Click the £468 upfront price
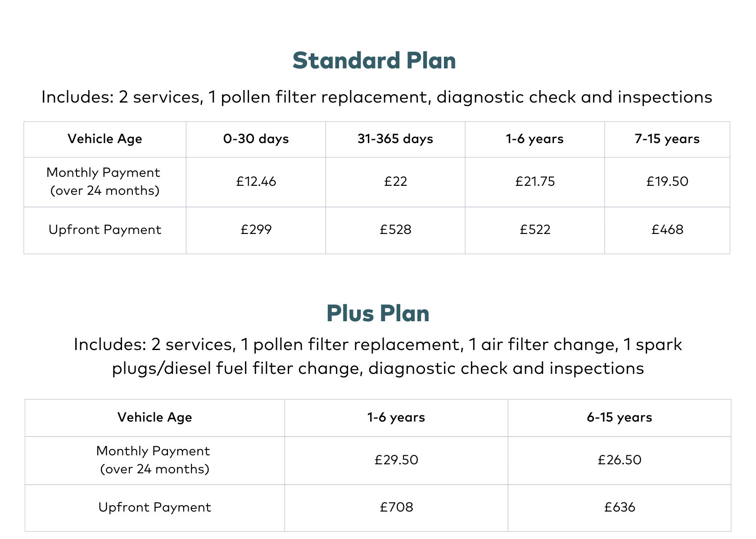Viewport: 756px width, 539px height. pos(667,230)
